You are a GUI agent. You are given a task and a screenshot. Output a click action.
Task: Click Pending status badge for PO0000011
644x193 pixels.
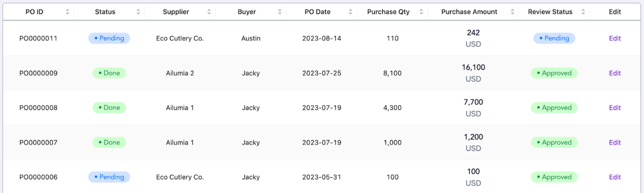coord(109,38)
